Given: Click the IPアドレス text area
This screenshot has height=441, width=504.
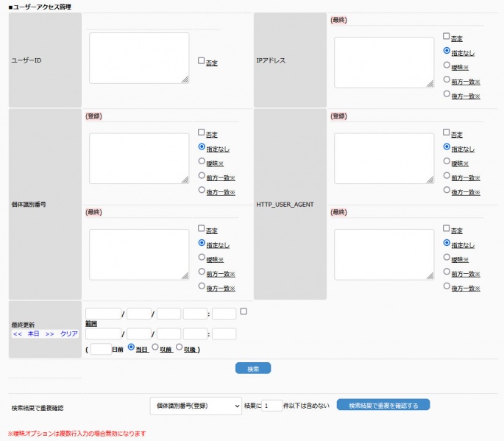Looking at the screenshot, I should 383,63.
